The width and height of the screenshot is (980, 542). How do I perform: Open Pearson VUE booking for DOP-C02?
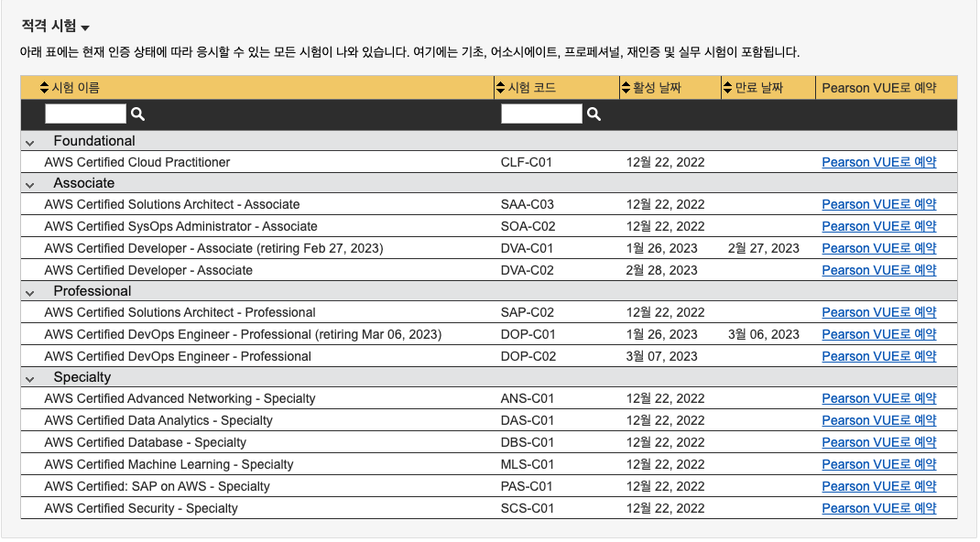878,356
